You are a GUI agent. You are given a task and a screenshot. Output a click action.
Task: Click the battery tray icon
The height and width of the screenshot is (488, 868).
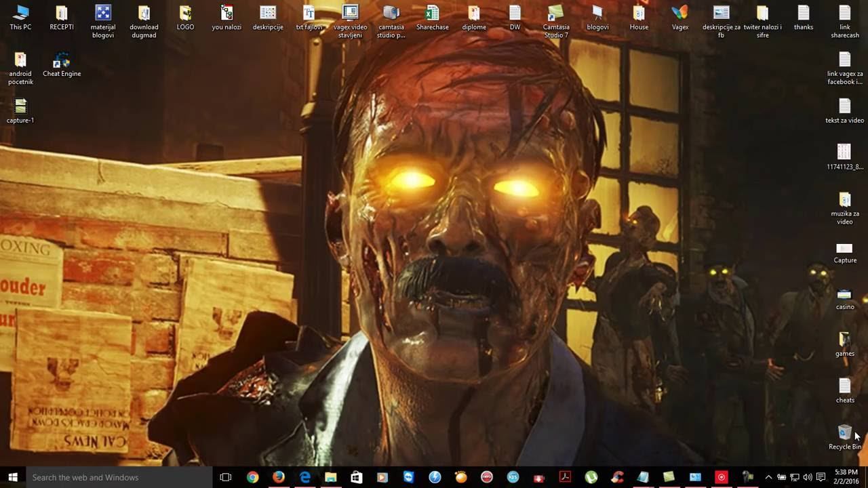781,477
